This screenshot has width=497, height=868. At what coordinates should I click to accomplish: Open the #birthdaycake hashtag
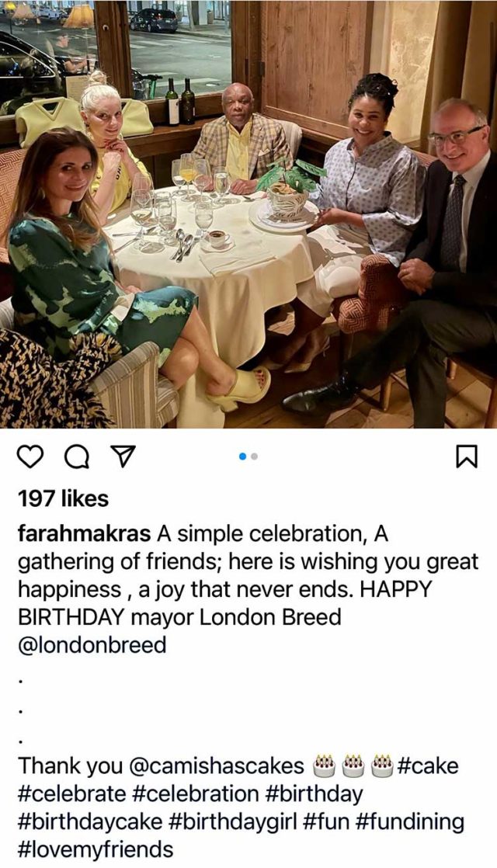(x=88, y=822)
